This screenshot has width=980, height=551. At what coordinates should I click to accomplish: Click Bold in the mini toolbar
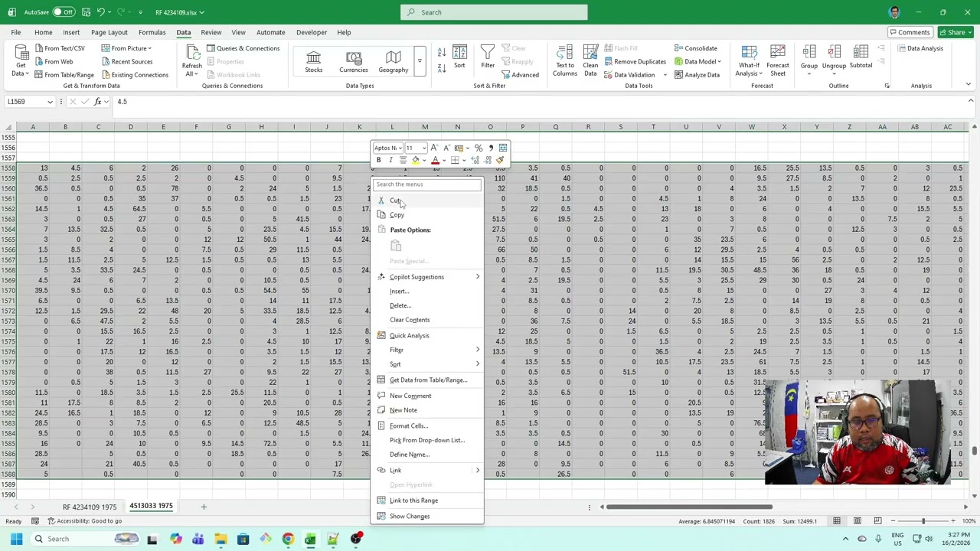[x=379, y=160]
